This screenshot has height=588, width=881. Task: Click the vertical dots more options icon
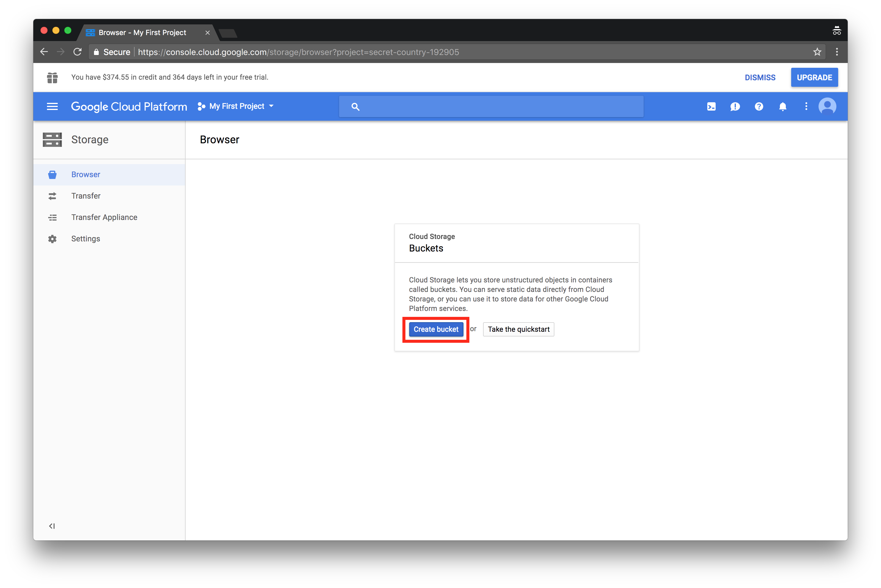point(805,106)
